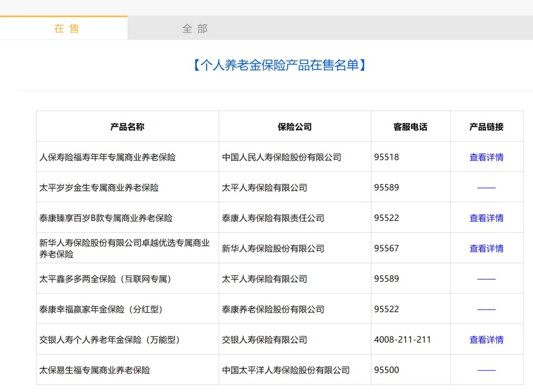Open 查看详情 for 交银人寿个人养老年金保险
The width and height of the screenshot is (533, 392).
486,340
